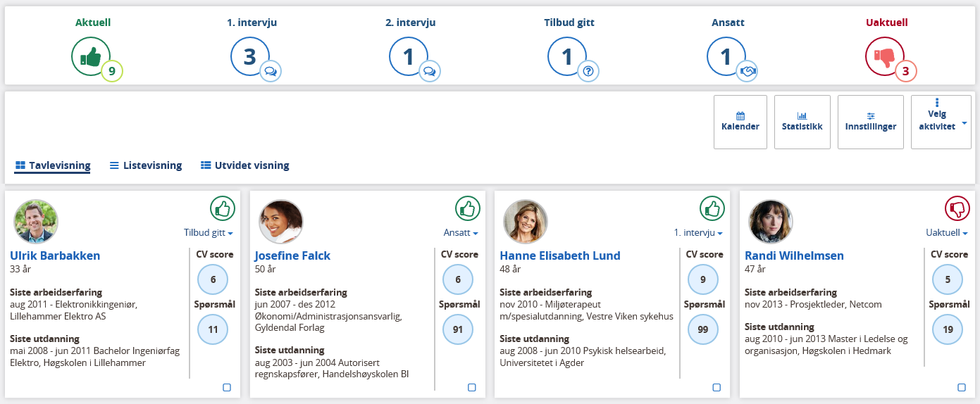980x404 pixels.
Task: Click thumbs-up icon on Ulrik Barbakken's card
Action: [223, 209]
